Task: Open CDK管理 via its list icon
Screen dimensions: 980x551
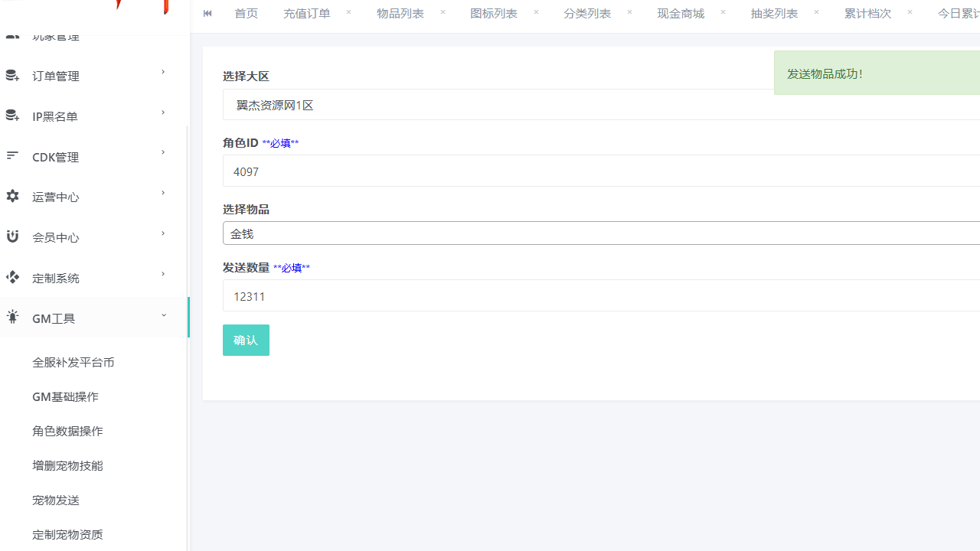Action: (x=12, y=157)
